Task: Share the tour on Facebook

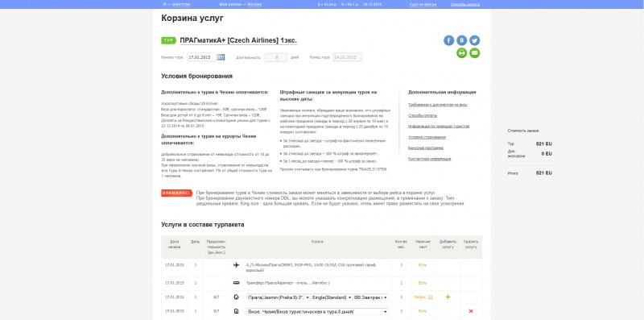Action: [448, 40]
